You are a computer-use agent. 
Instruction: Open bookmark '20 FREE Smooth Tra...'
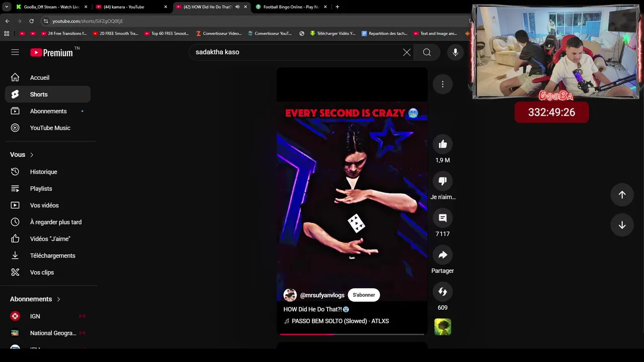[115, 34]
